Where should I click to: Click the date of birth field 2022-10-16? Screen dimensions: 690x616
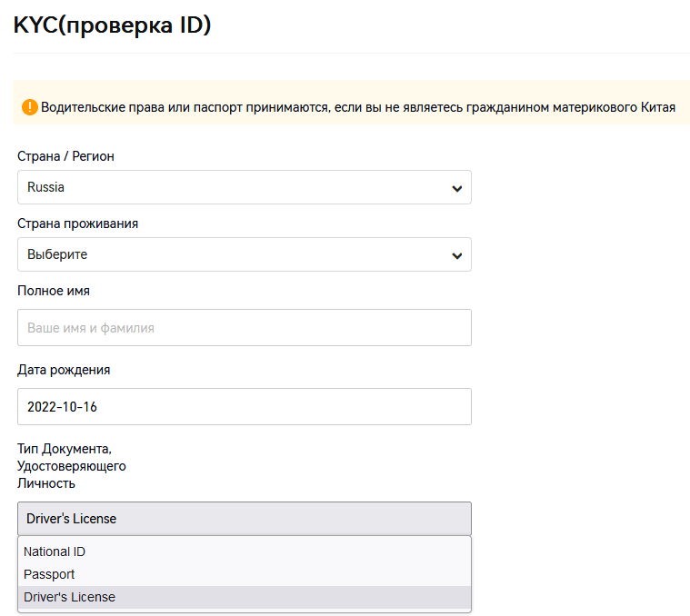[244, 406]
